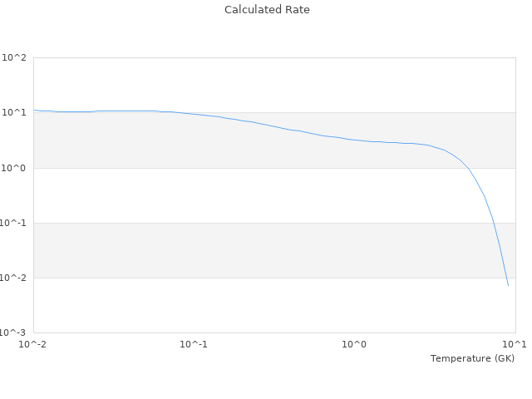Select the 10^-1 label on the temperature axis
The height and width of the screenshot is (399, 532).
tap(194, 344)
